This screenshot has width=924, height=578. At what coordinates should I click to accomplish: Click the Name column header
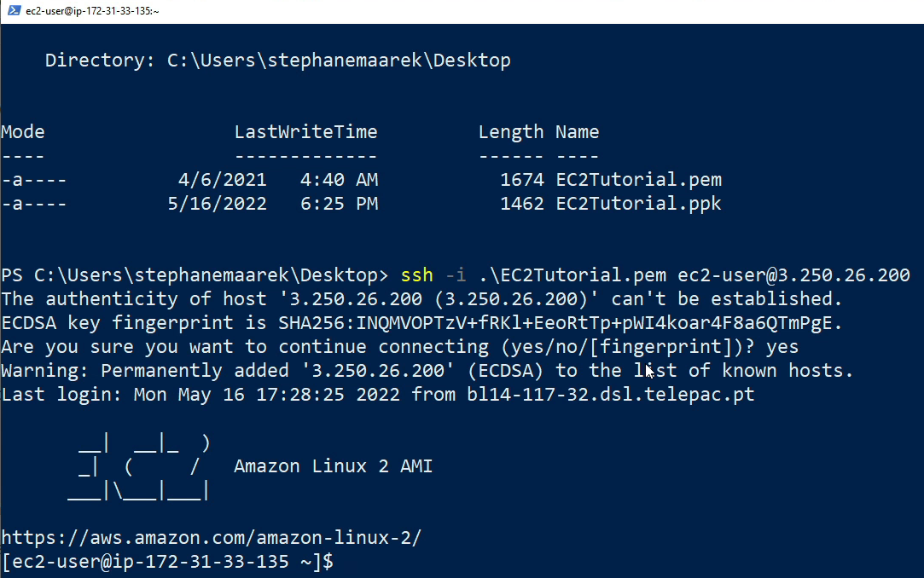578,132
